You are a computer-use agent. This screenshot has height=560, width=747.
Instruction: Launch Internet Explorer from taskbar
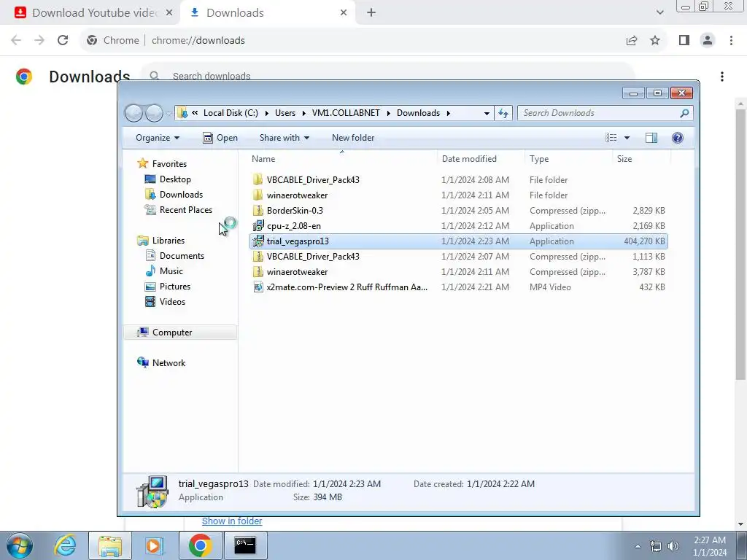[65, 545]
